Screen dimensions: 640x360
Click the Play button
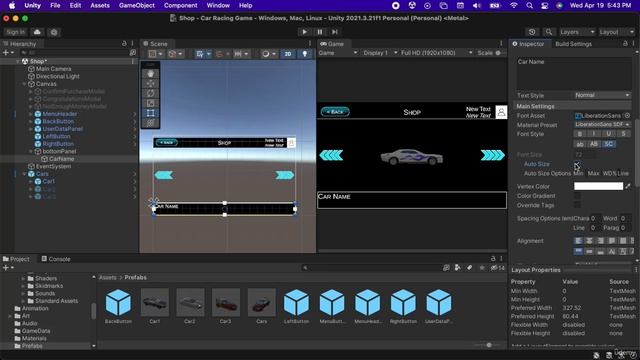(x=304, y=32)
